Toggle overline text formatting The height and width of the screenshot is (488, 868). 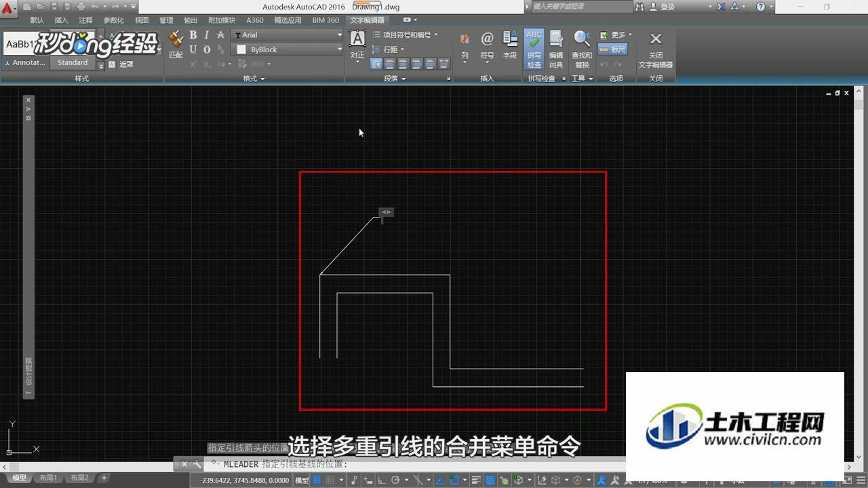coord(207,49)
